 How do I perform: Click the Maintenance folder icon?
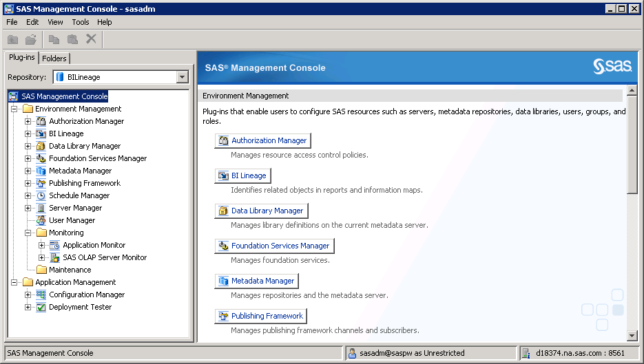click(41, 270)
